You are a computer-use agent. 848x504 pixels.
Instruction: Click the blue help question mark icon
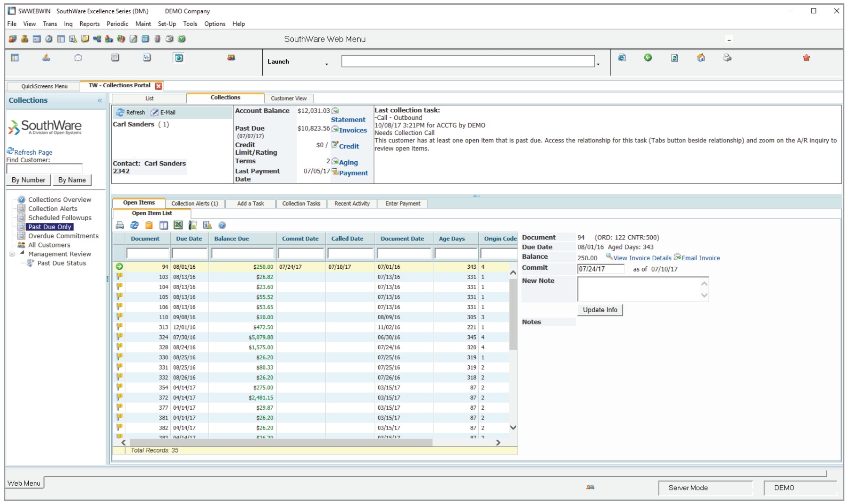(x=222, y=225)
